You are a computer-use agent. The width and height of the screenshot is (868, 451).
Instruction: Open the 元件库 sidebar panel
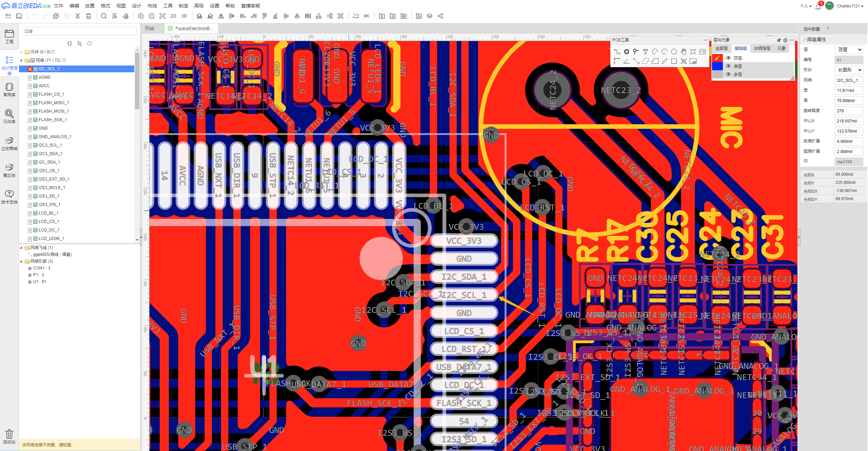pos(9,117)
